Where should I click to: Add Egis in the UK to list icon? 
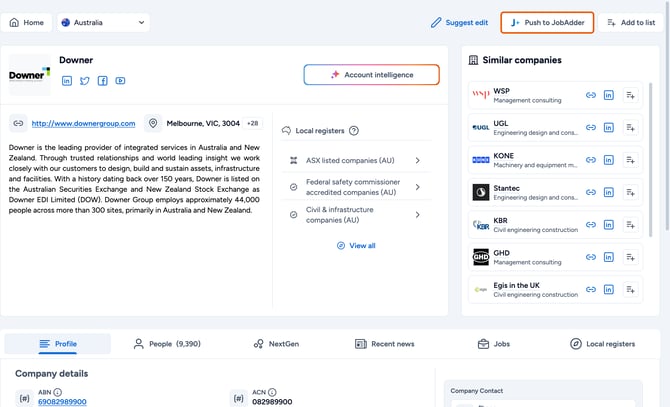click(x=630, y=290)
